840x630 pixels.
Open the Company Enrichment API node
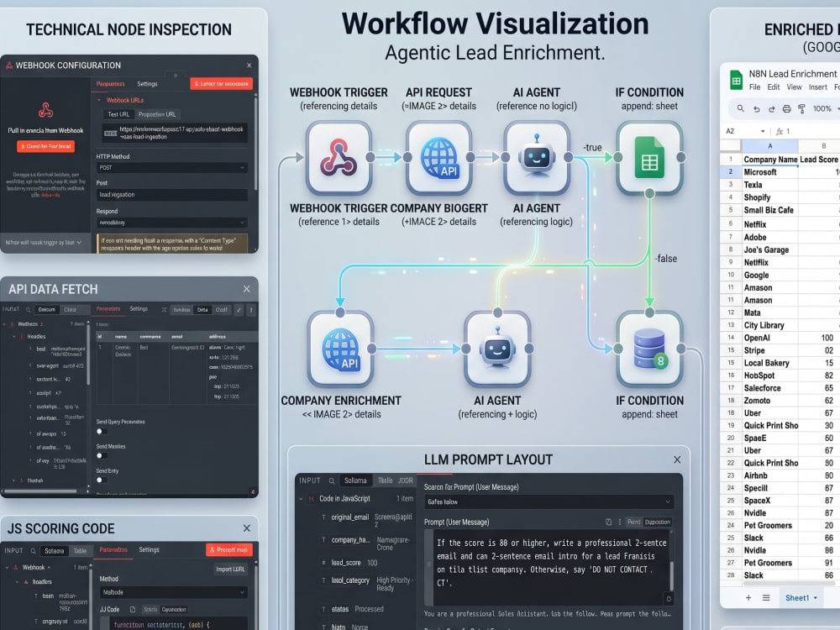click(x=340, y=349)
